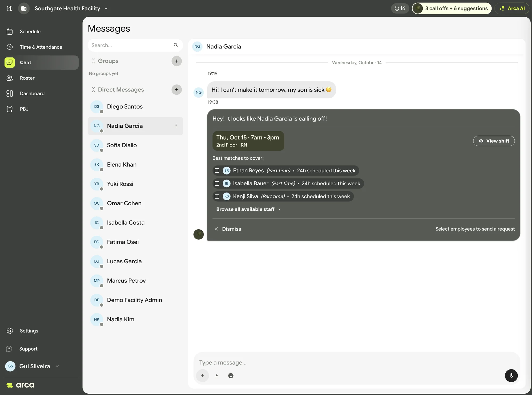Screen dimensions: 532x395
Task: Click the Time & Attendance clock icon
Action: [x=10, y=47]
